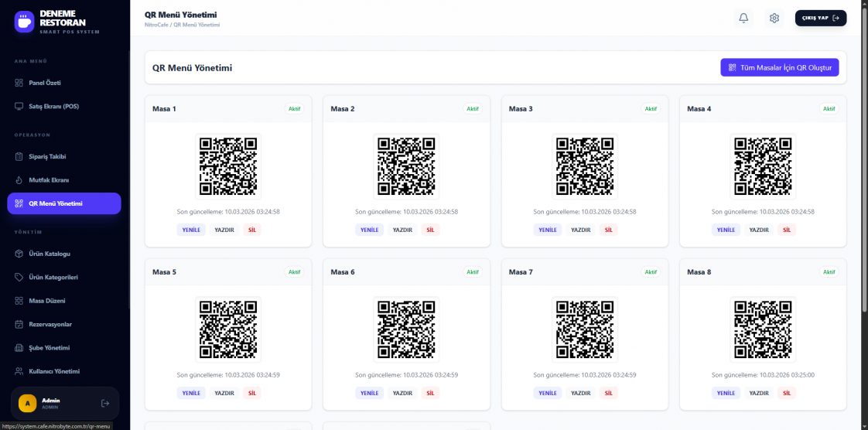Open settings with the gear icon
This screenshot has height=430, width=868.
[774, 18]
